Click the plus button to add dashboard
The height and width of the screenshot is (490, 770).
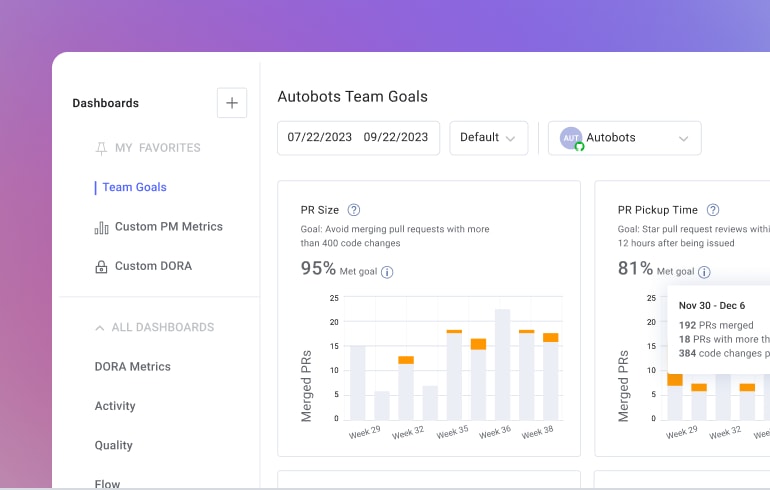pos(232,103)
